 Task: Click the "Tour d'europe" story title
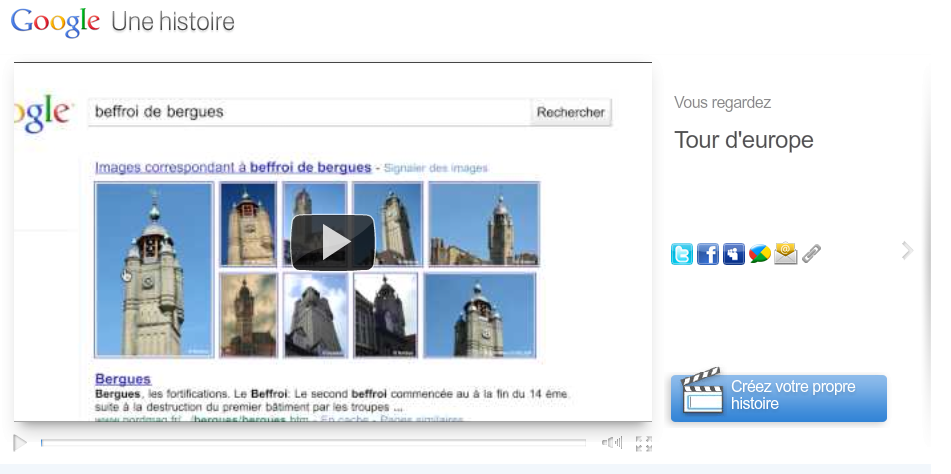[744, 140]
